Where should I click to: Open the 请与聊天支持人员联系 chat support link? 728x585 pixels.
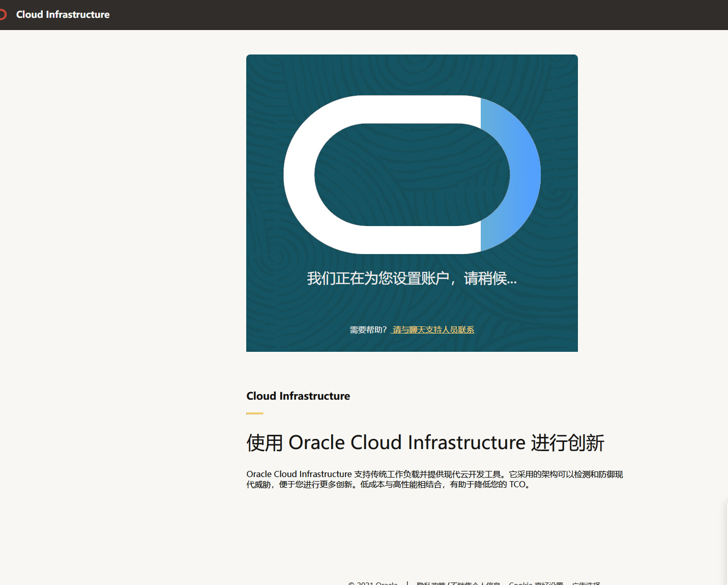(433, 329)
